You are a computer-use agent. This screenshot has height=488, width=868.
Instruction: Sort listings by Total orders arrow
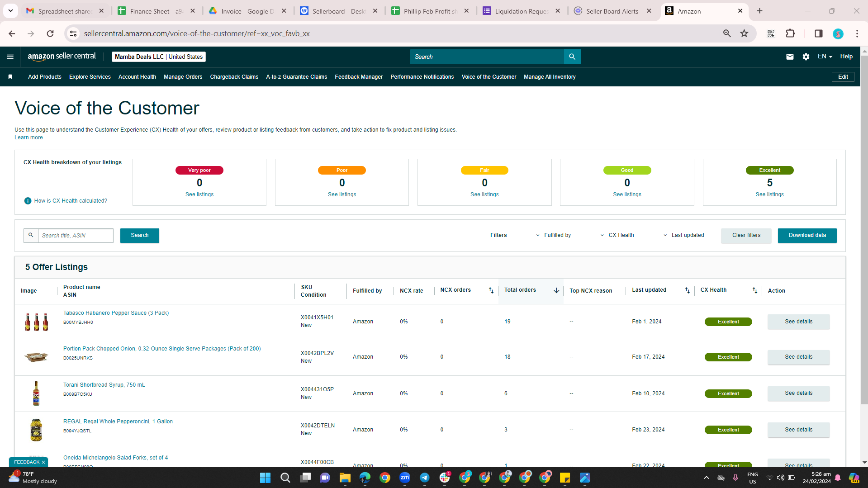point(556,290)
